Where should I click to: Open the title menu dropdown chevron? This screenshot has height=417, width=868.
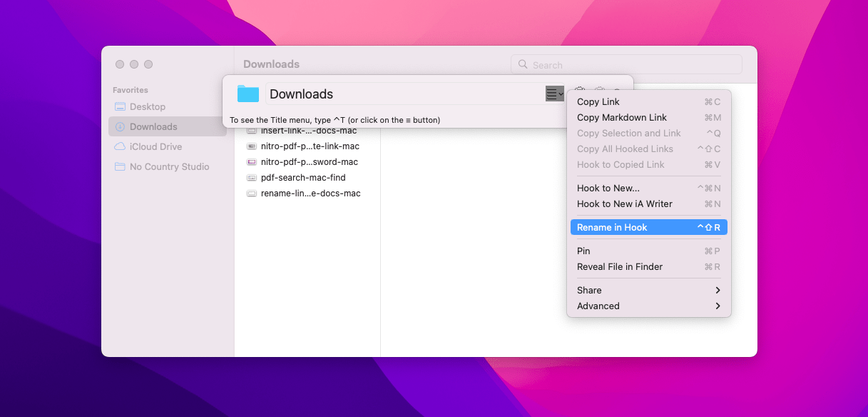point(561,94)
